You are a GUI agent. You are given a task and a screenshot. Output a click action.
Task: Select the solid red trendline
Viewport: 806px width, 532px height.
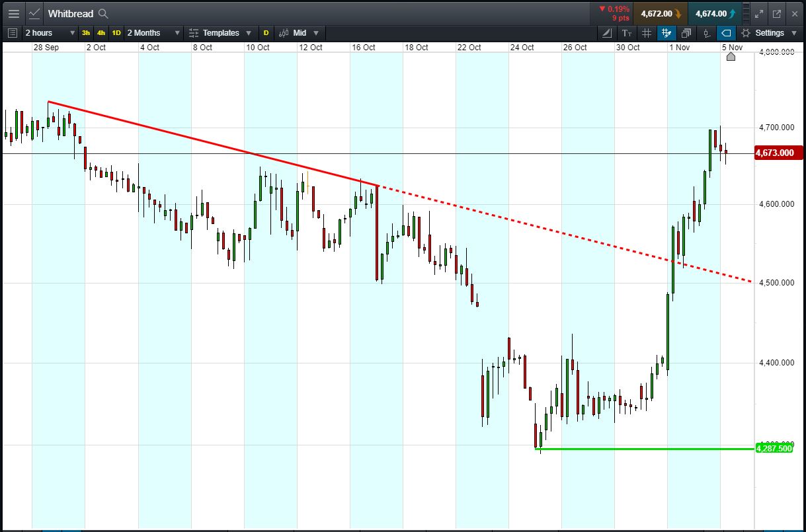pyautogui.click(x=213, y=144)
